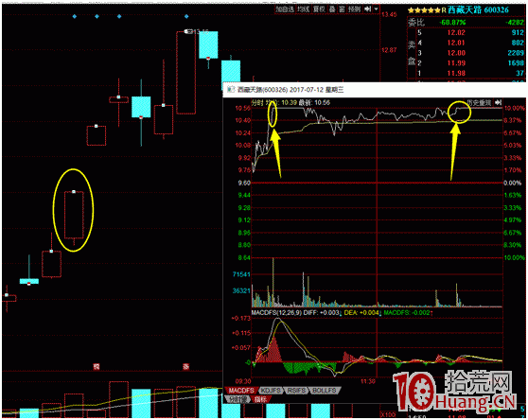The height and width of the screenshot is (420, 528).
Task: Click the arrow icon beside 历史重现
Action: (x=499, y=102)
